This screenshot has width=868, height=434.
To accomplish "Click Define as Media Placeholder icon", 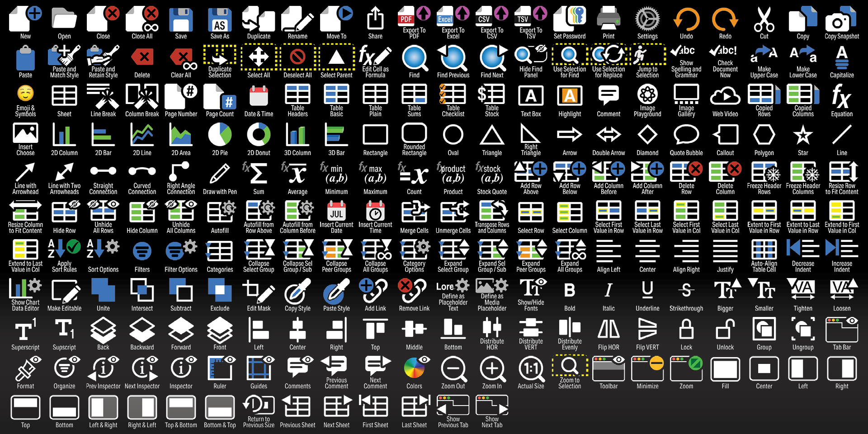I will pos(492,286).
